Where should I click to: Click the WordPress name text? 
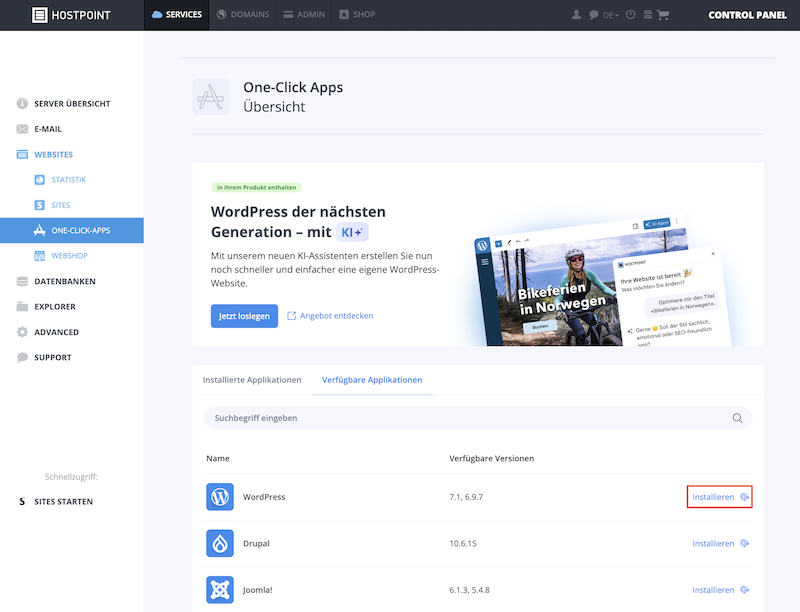[264, 497]
